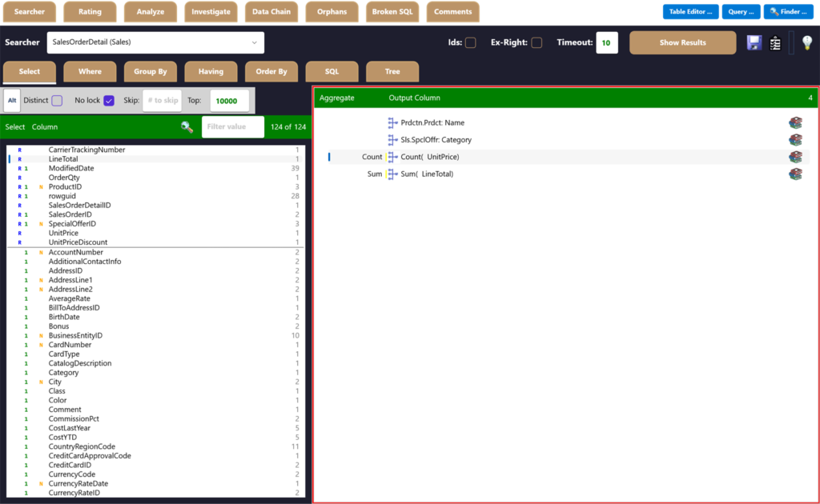Click the N marker next to ProductID
Image resolution: width=820 pixels, height=504 pixels.
[x=41, y=187]
